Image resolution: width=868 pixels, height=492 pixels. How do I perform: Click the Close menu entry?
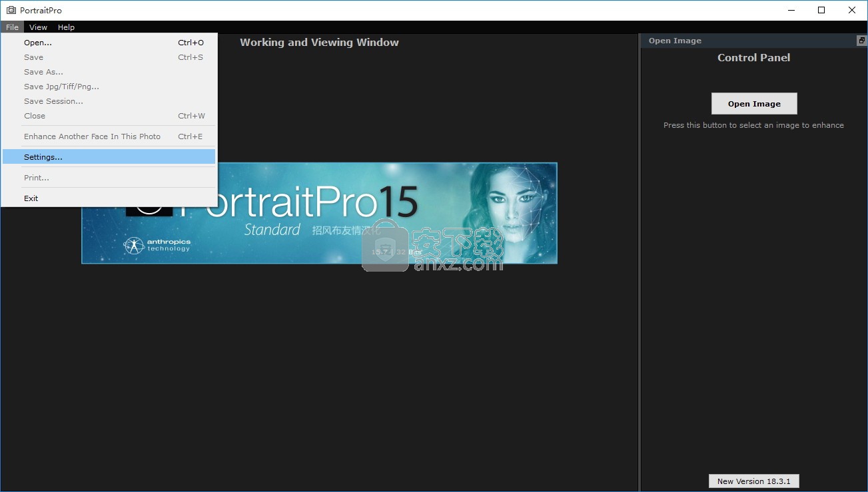[109, 116]
